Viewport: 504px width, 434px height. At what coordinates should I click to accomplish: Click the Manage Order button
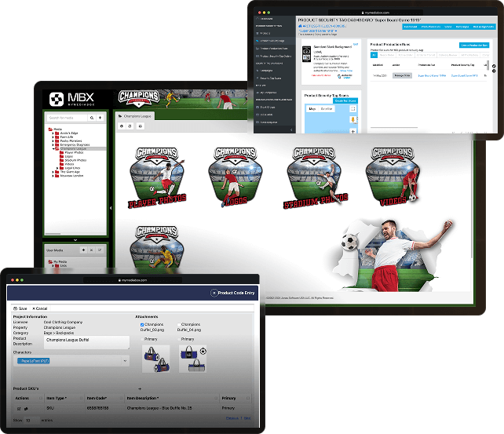click(x=402, y=75)
